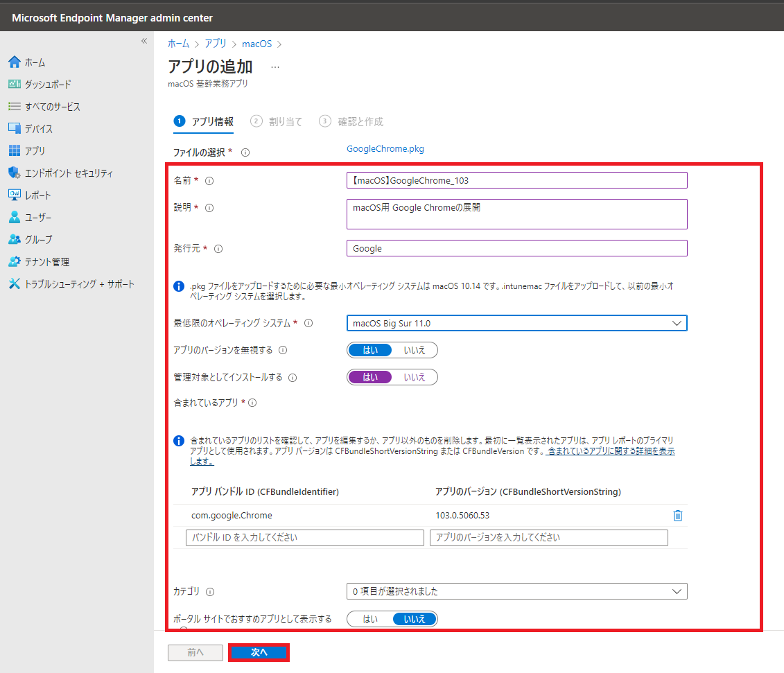784x673 pixels.
Task: Click the 前へ button
Action: [195, 652]
